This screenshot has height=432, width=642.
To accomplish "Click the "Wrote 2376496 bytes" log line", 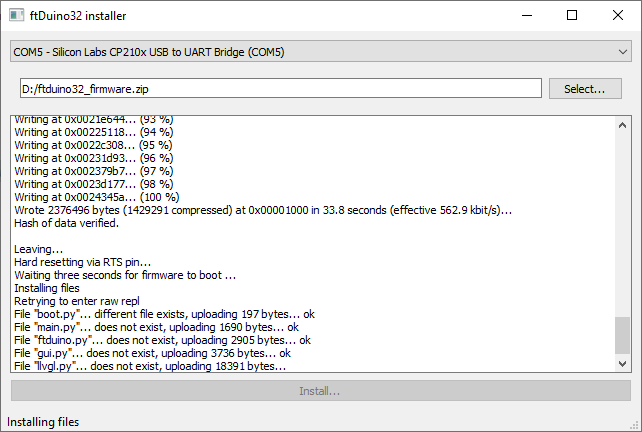I will pyautogui.click(x=263, y=210).
